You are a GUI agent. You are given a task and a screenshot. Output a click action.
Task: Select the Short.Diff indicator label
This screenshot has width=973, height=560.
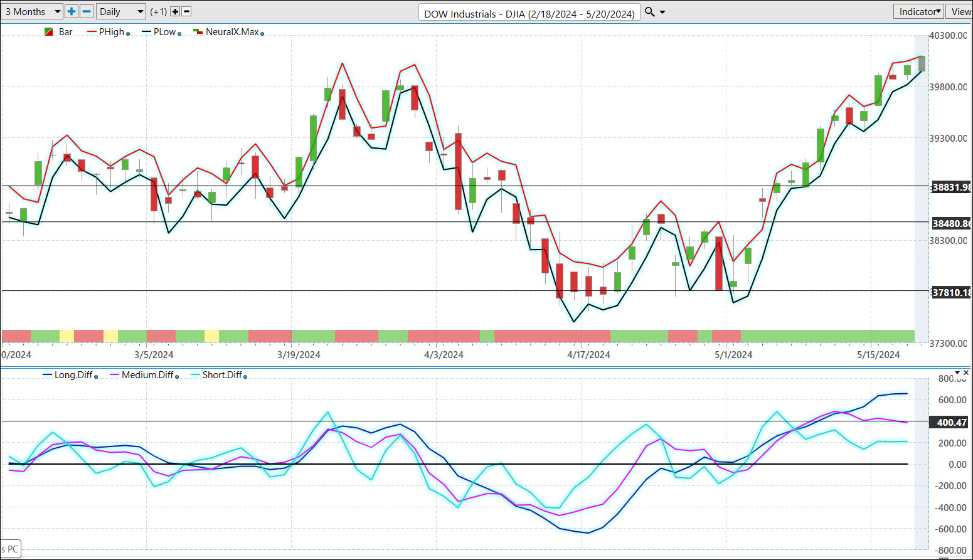point(222,375)
